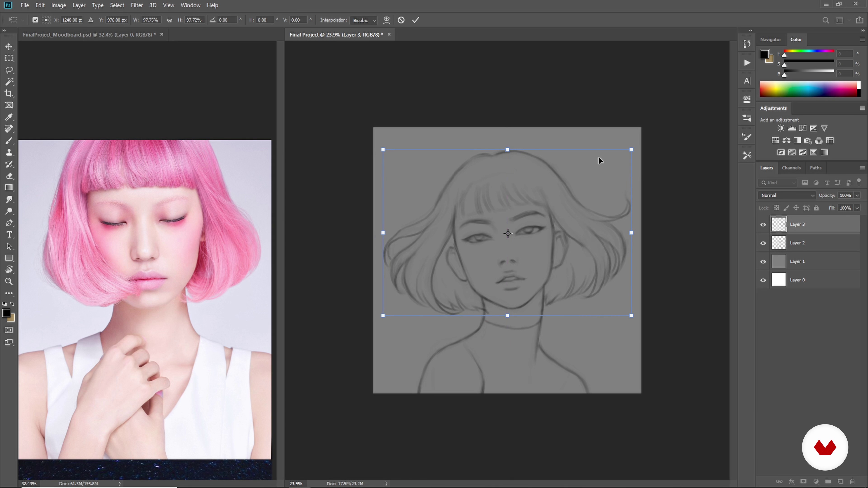The image size is (868, 488).
Task: Expand the Opacity slider dropdown
Action: [857, 195]
